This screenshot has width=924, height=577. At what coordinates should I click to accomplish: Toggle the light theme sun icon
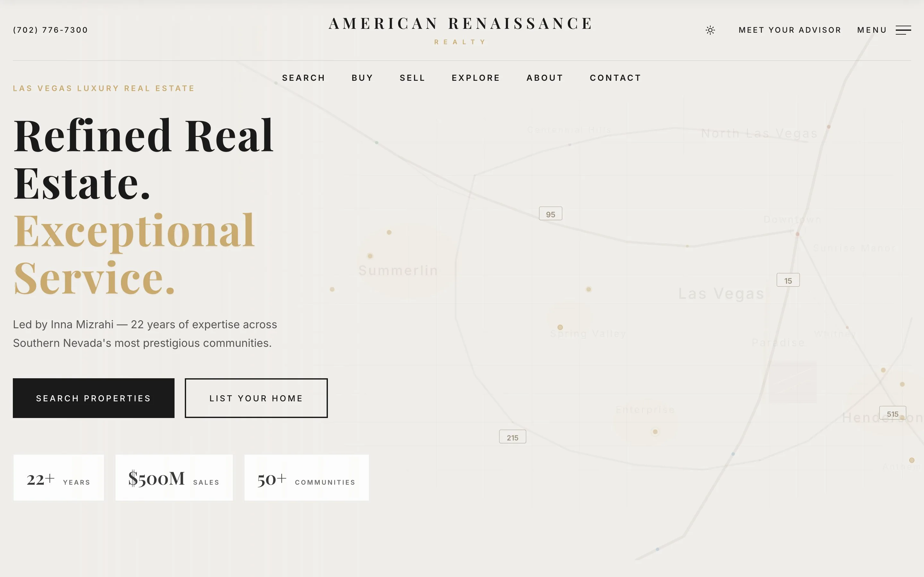pos(710,30)
